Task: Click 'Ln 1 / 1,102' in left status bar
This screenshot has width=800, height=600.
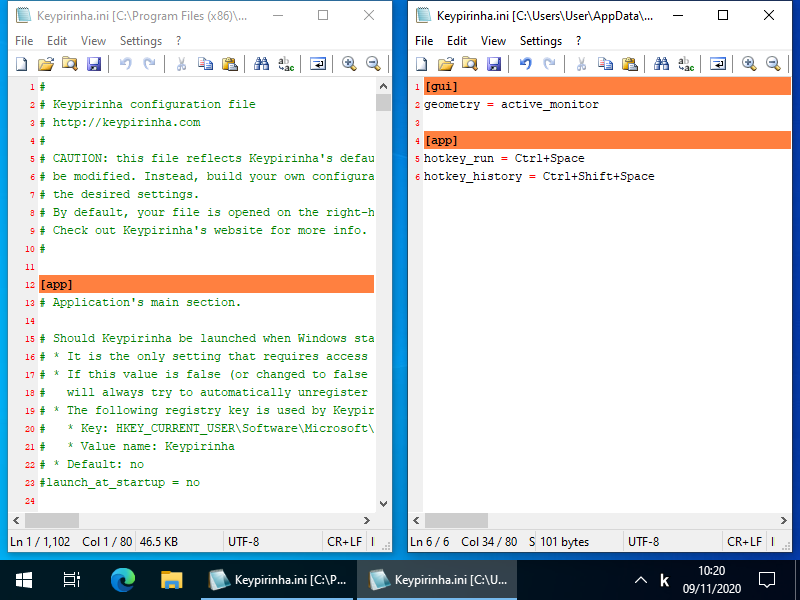Action: [x=40, y=542]
